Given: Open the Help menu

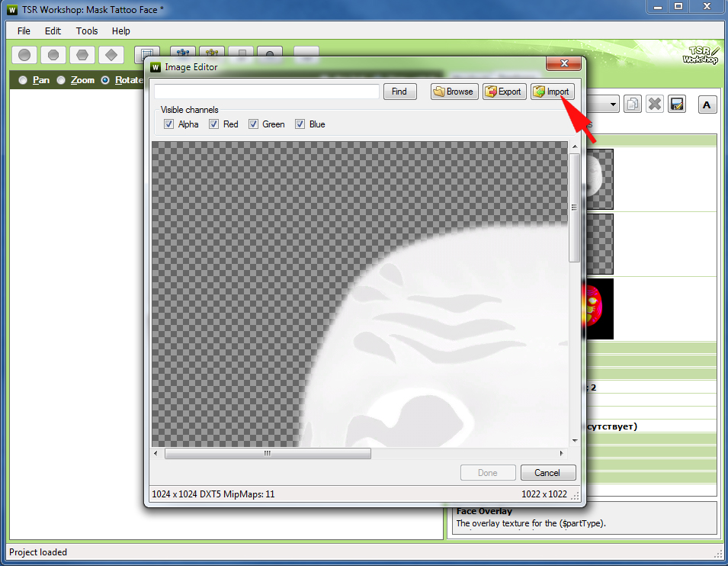Looking at the screenshot, I should [120, 31].
